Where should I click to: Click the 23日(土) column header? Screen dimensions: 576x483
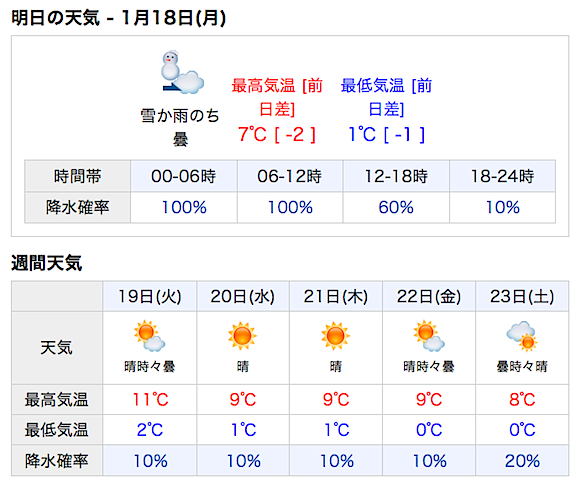[522, 296]
